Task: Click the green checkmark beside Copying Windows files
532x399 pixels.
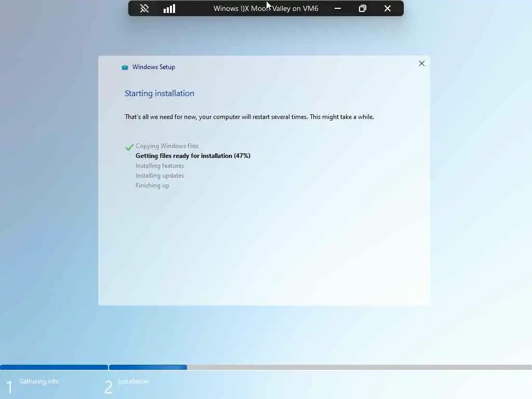Action: click(129, 147)
